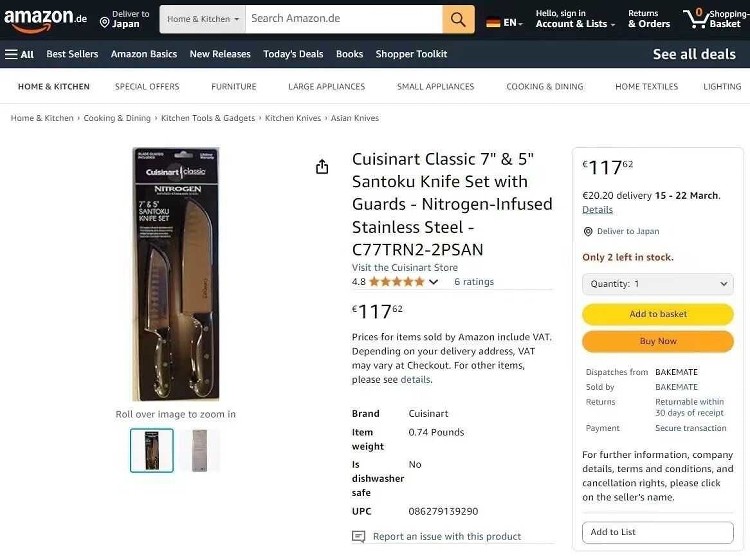Select the Furniture category tab

pos(234,87)
